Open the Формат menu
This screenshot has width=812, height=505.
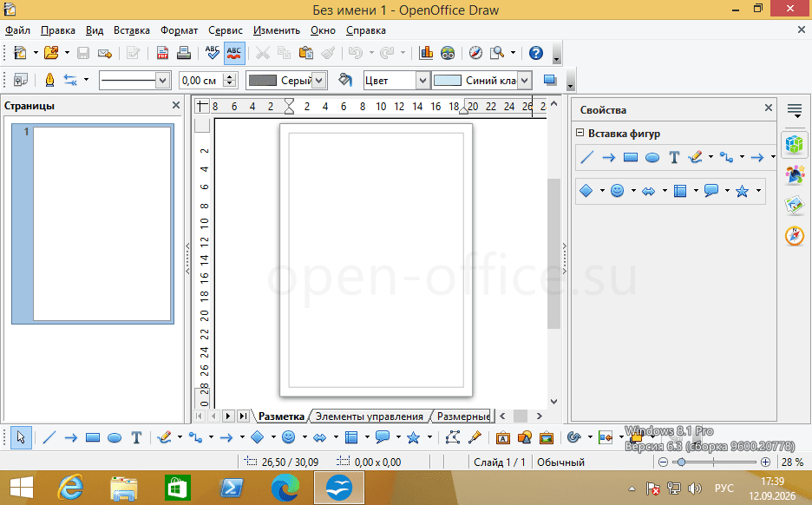point(179,30)
